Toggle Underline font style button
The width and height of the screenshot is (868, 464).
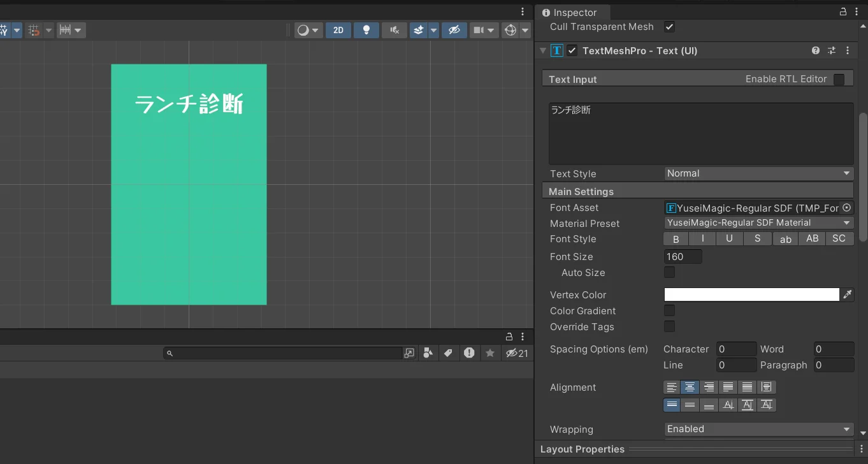click(730, 239)
